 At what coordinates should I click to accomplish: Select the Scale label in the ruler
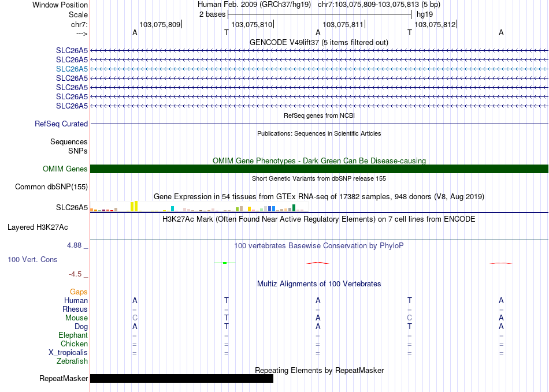(x=78, y=14)
